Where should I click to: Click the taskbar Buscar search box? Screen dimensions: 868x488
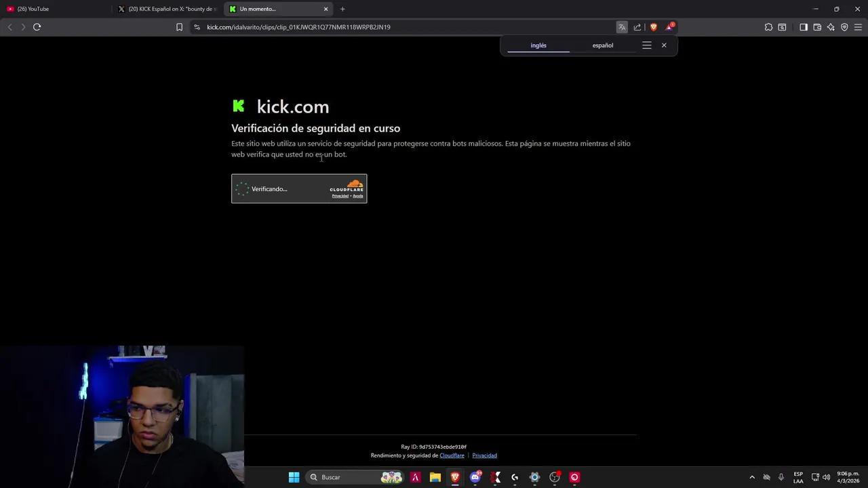point(354,477)
